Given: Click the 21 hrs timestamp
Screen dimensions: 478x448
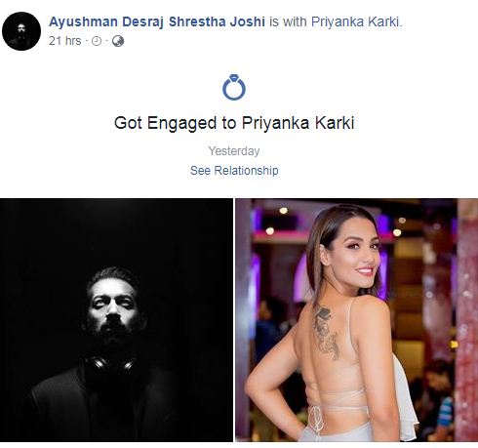Looking at the screenshot, I should (x=64, y=41).
